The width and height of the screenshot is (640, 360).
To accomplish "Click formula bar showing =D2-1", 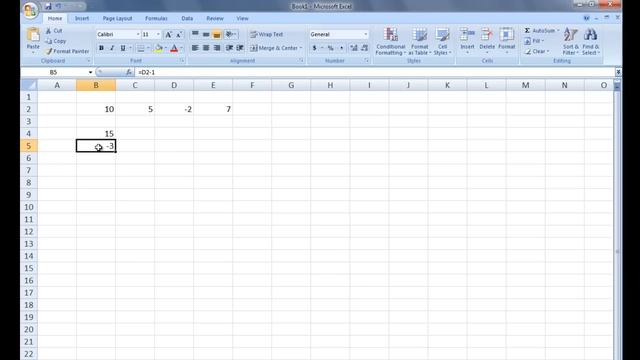I will pyautogui.click(x=375, y=72).
